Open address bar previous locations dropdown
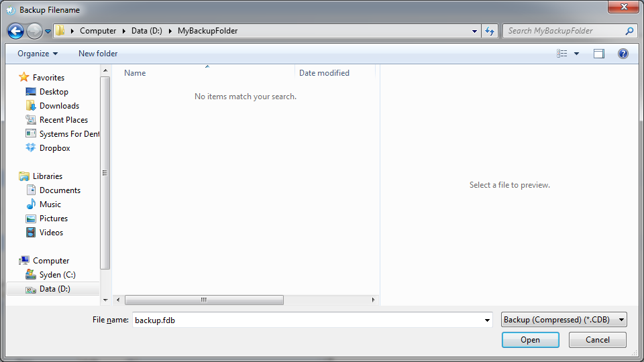Screen dimensions: 644x362 pyautogui.click(x=475, y=31)
